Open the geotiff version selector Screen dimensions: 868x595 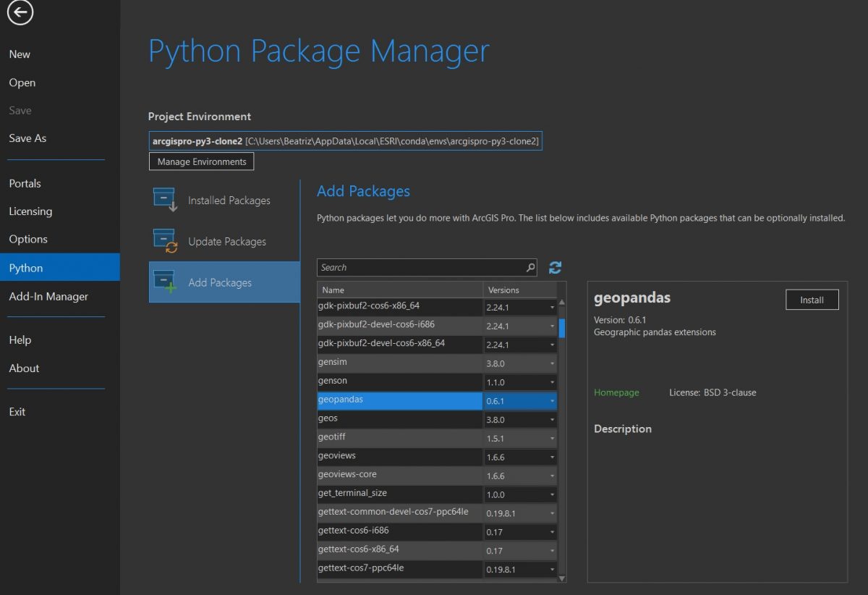pos(553,437)
